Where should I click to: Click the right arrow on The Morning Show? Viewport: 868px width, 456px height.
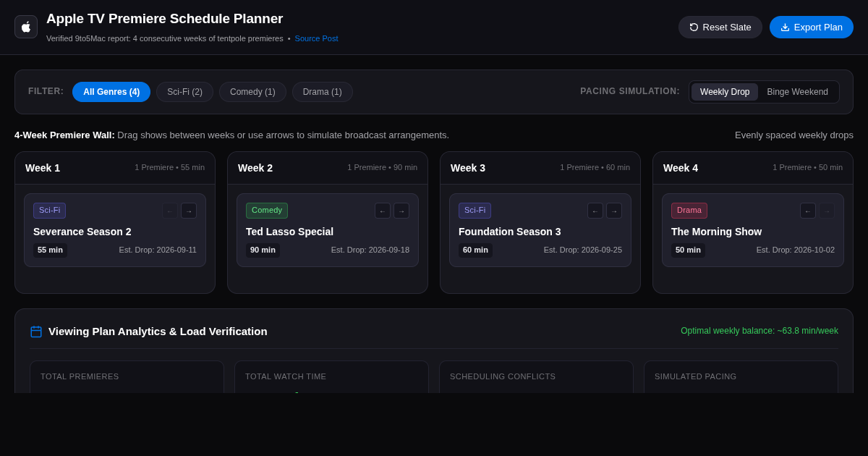click(827, 211)
